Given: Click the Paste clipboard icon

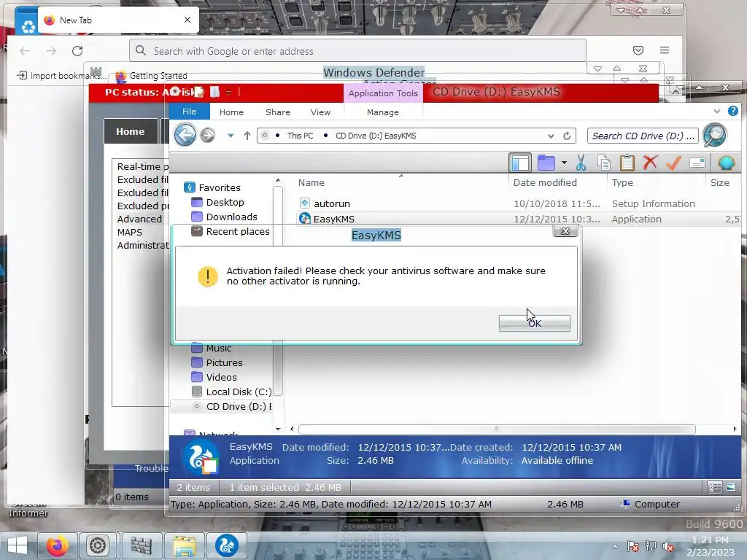Looking at the screenshot, I should click(627, 163).
